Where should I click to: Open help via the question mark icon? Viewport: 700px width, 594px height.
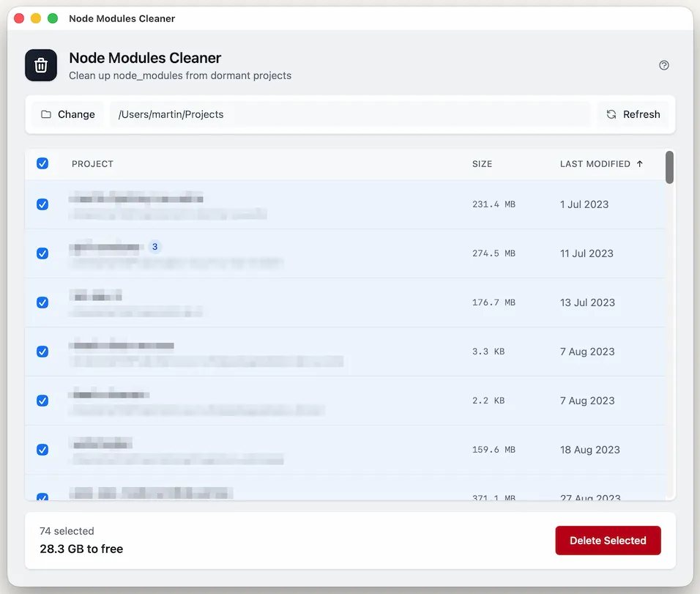(x=664, y=65)
